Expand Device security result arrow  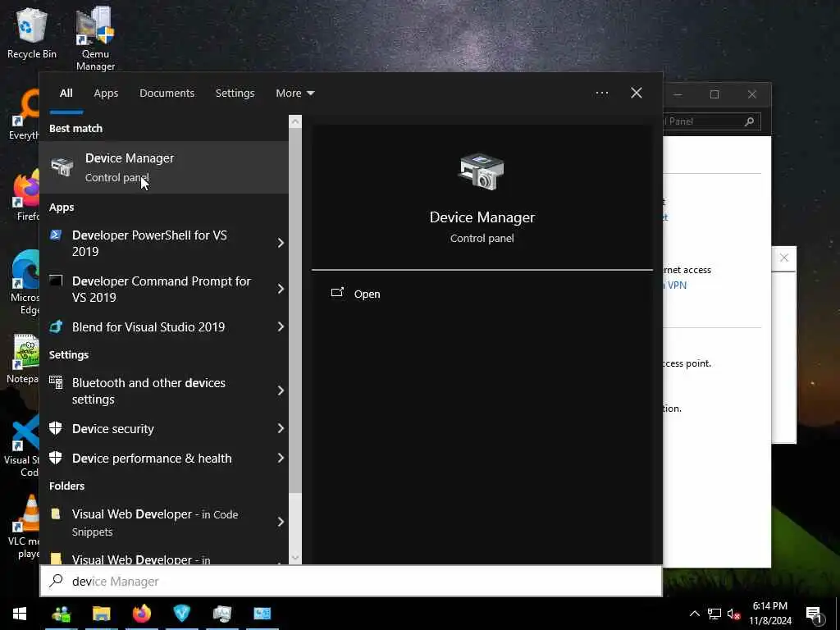pyautogui.click(x=281, y=428)
